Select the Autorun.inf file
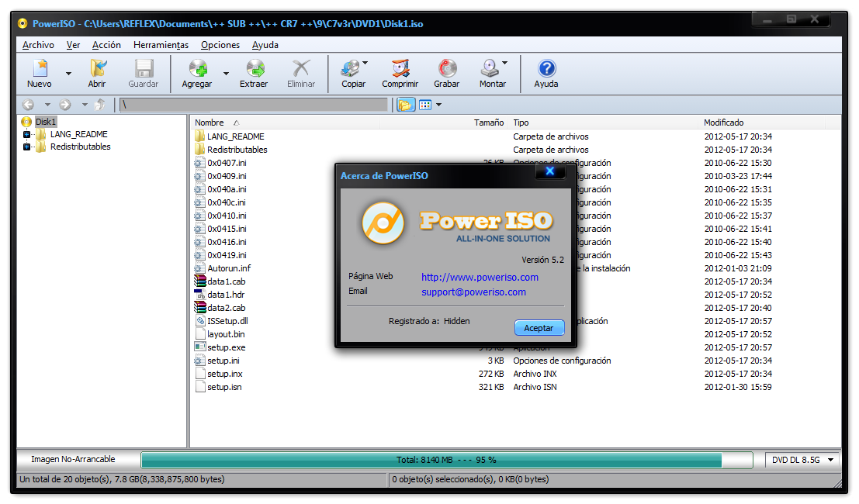Image resolution: width=859 pixels, height=504 pixels. [x=229, y=269]
